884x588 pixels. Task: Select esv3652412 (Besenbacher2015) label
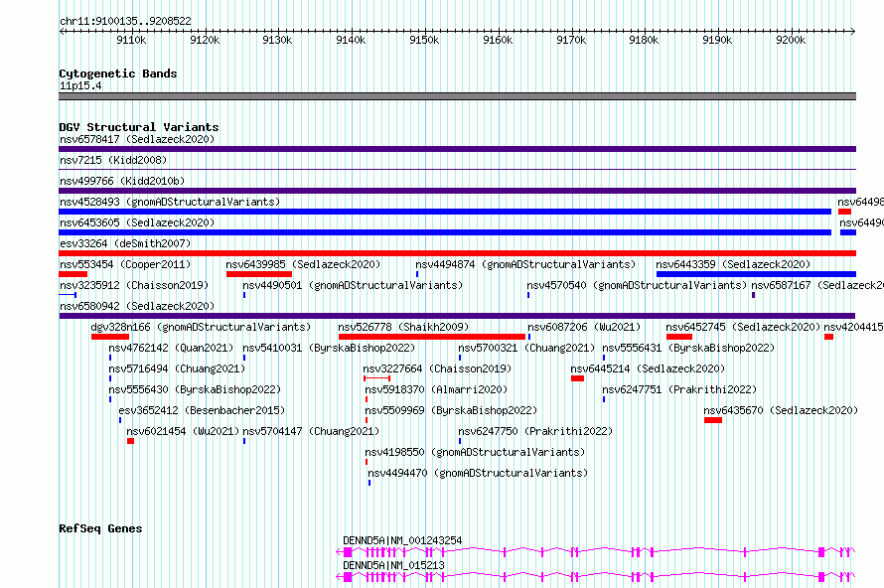pos(202,410)
